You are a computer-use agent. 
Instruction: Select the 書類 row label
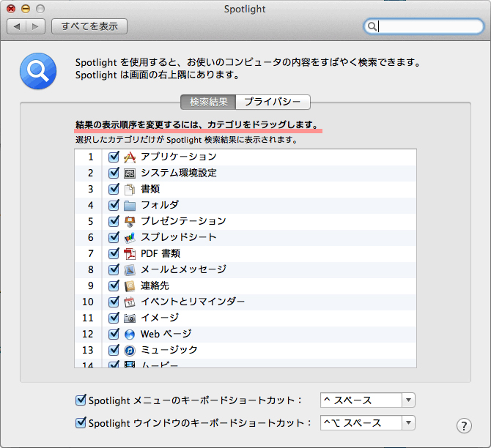coord(150,189)
